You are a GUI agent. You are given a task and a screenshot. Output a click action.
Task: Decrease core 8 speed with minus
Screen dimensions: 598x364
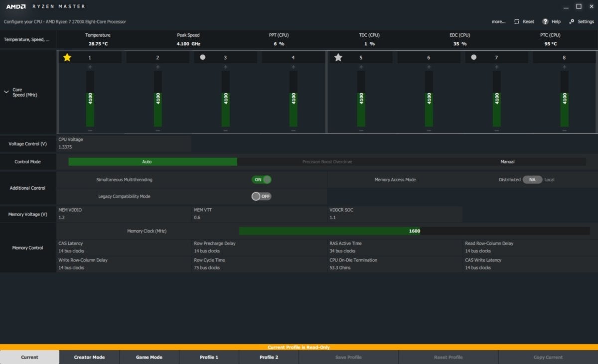565,130
